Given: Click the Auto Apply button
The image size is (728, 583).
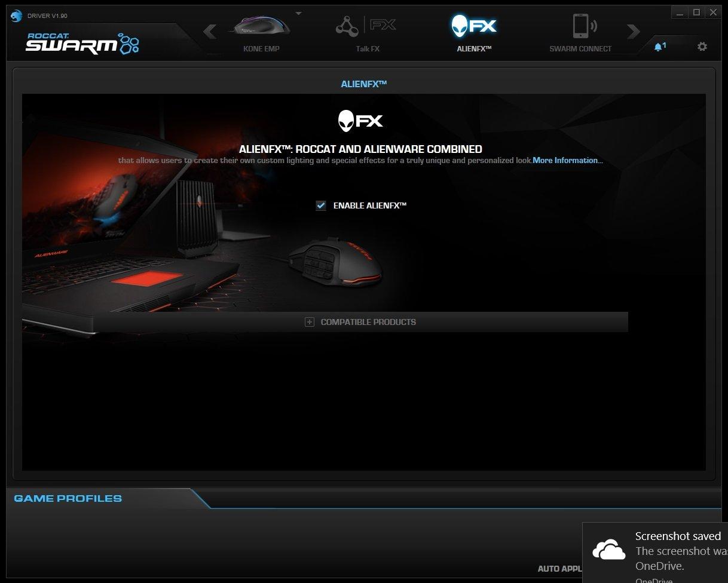Looking at the screenshot, I should (x=559, y=569).
